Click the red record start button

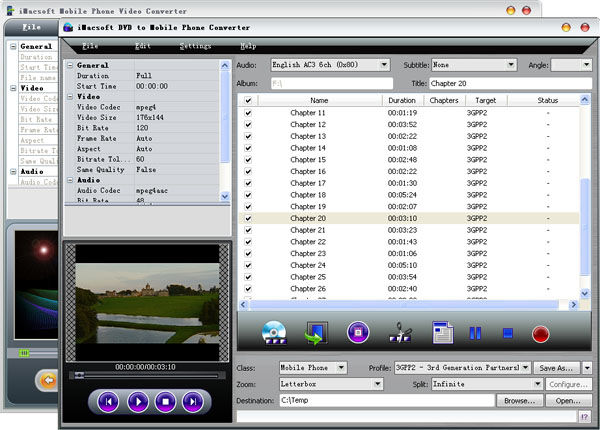point(540,334)
